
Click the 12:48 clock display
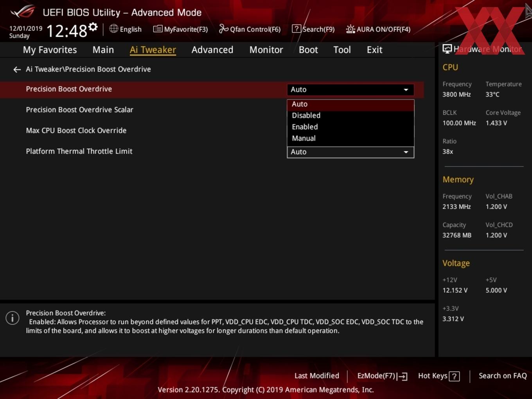[66, 31]
